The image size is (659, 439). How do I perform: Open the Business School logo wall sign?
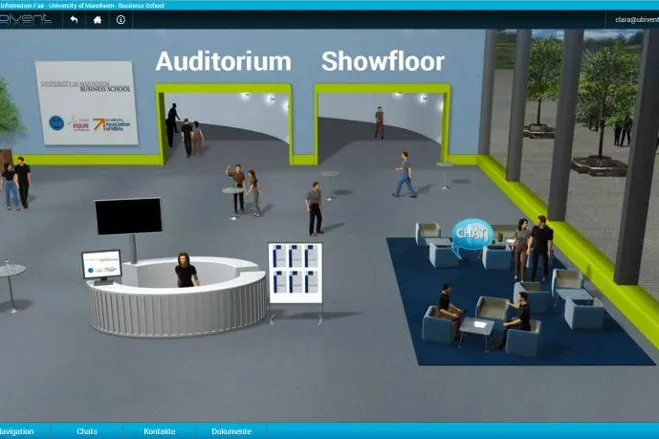coord(87,103)
